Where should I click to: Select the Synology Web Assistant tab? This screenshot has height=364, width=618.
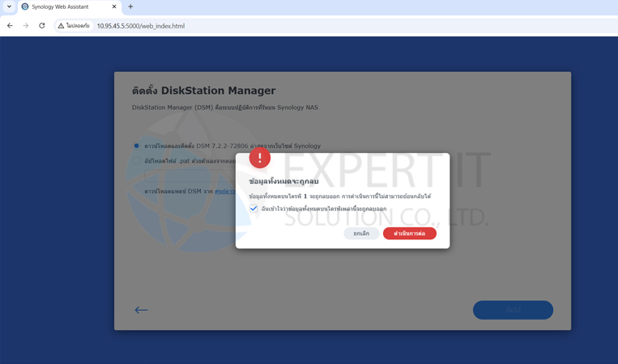click(x=70, y=7)
